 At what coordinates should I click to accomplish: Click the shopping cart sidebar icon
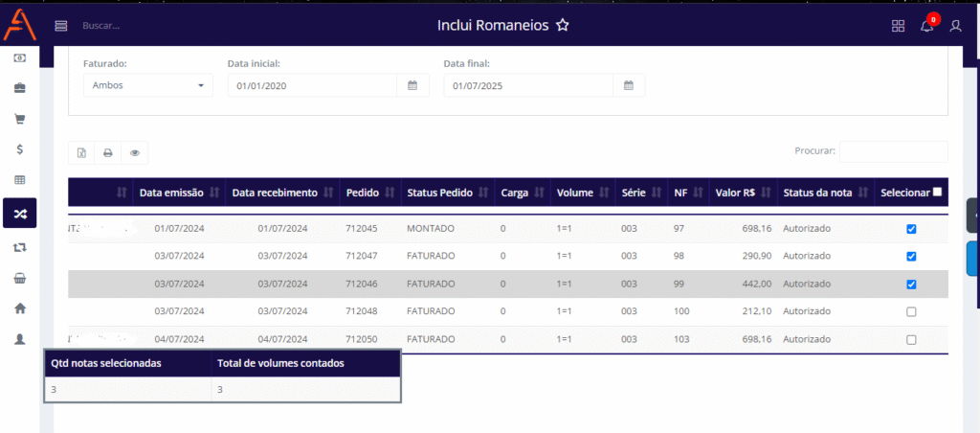pyautogui.click(x=19, y=120)
